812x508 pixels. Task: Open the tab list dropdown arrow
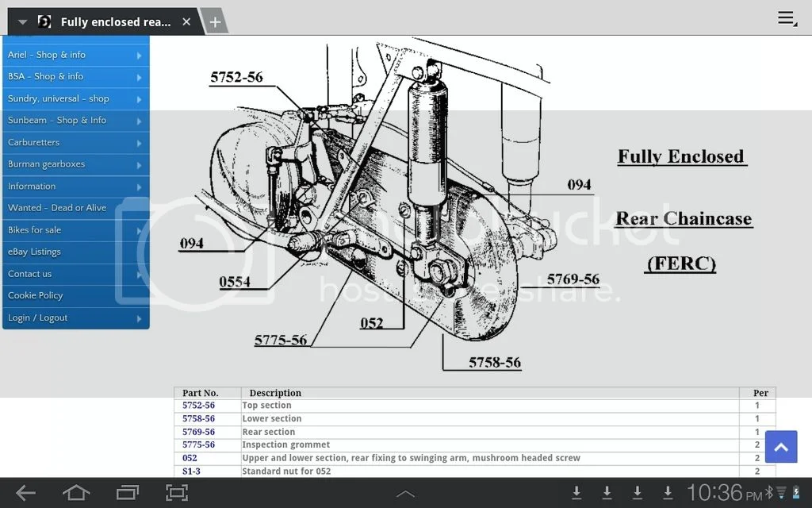tap(22, 22)
